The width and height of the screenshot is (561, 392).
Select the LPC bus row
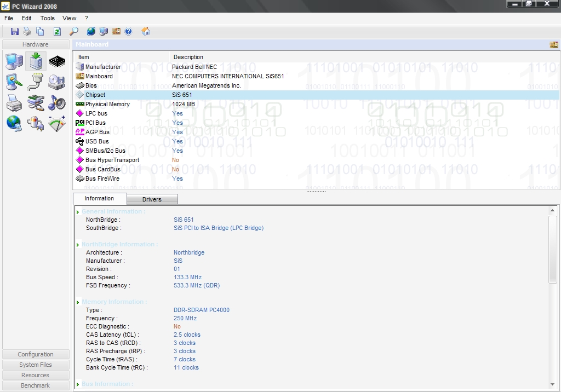coord(316,113)
